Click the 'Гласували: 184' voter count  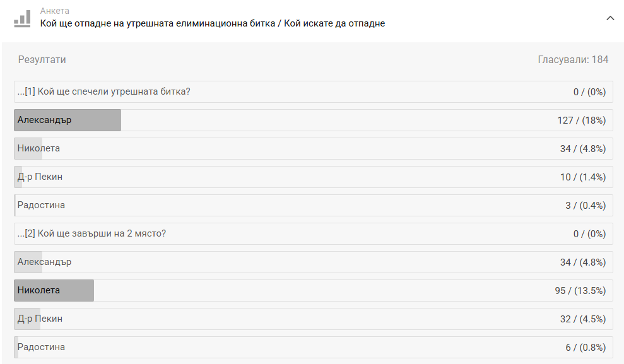click(573, 60)
